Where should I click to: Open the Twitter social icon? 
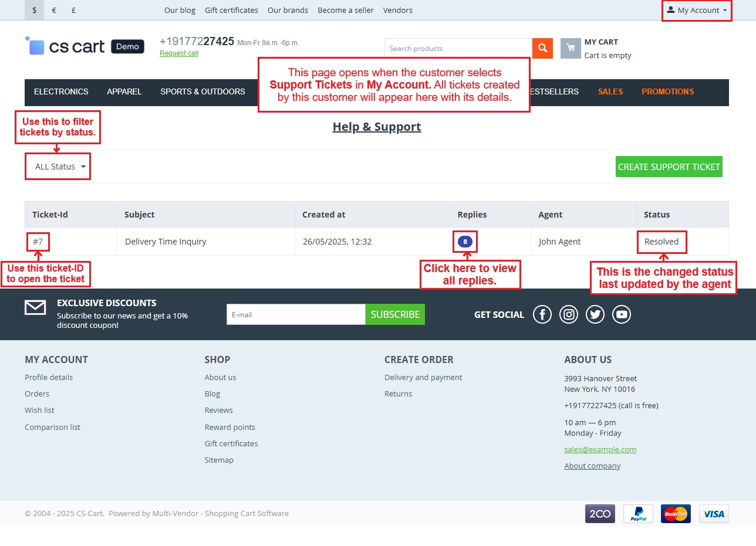pos(595,314)
